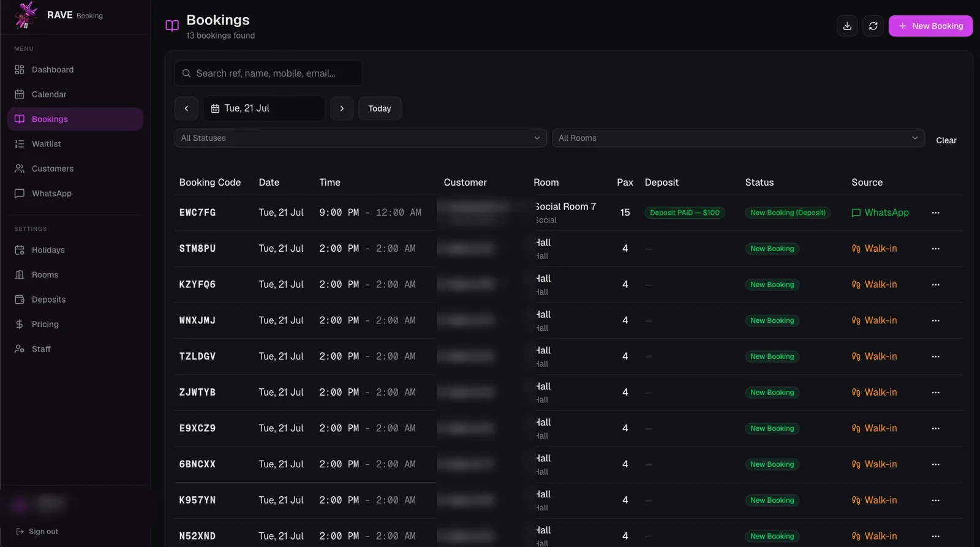
Task: Click the Bookings page header book icon
Action: (x=172, y=26)
